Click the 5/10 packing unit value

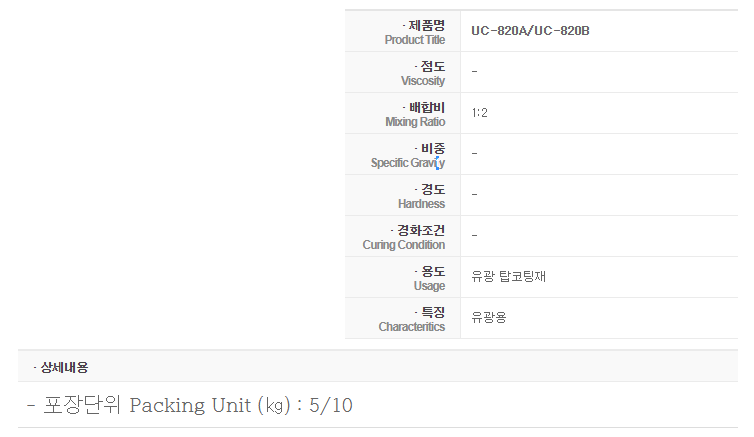click(331, 405)
